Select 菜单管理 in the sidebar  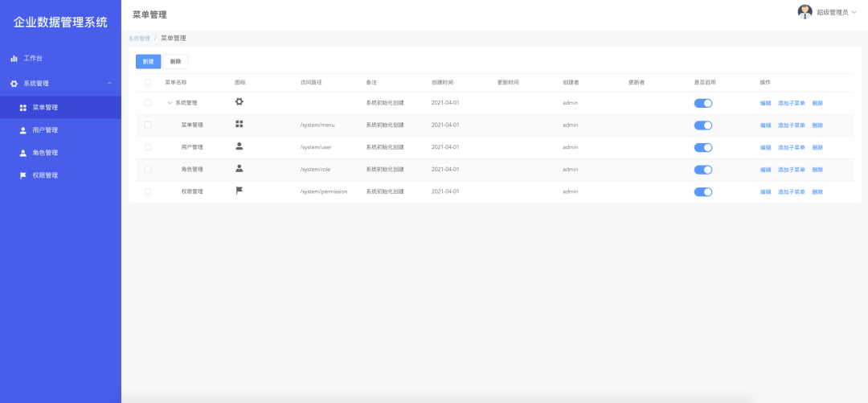click(60, 108)
